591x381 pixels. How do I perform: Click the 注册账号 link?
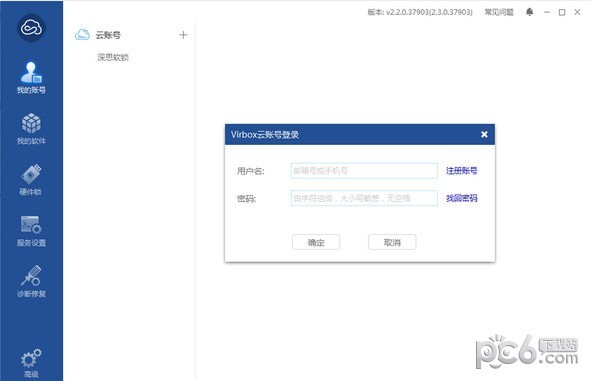pos(462,171)
